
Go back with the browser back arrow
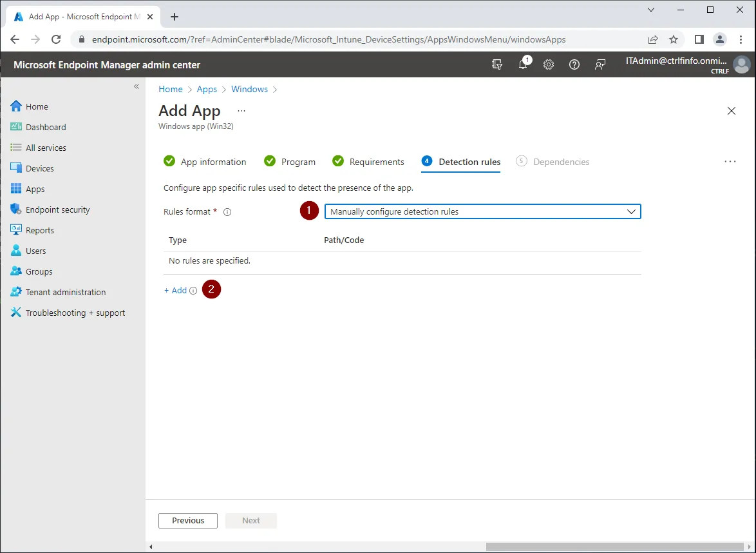pyautogui.click(x=15, y=39)
